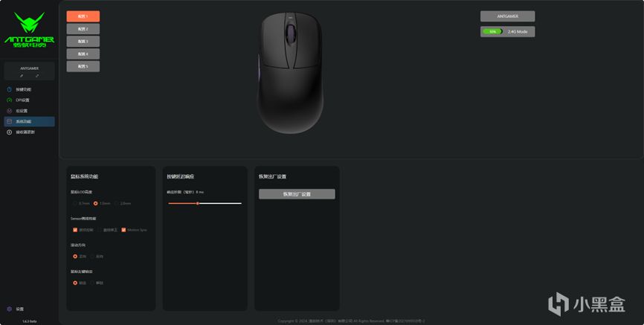Click the receiver pairing icon in sidebar

pyautogui.click(x=9, y=132)
